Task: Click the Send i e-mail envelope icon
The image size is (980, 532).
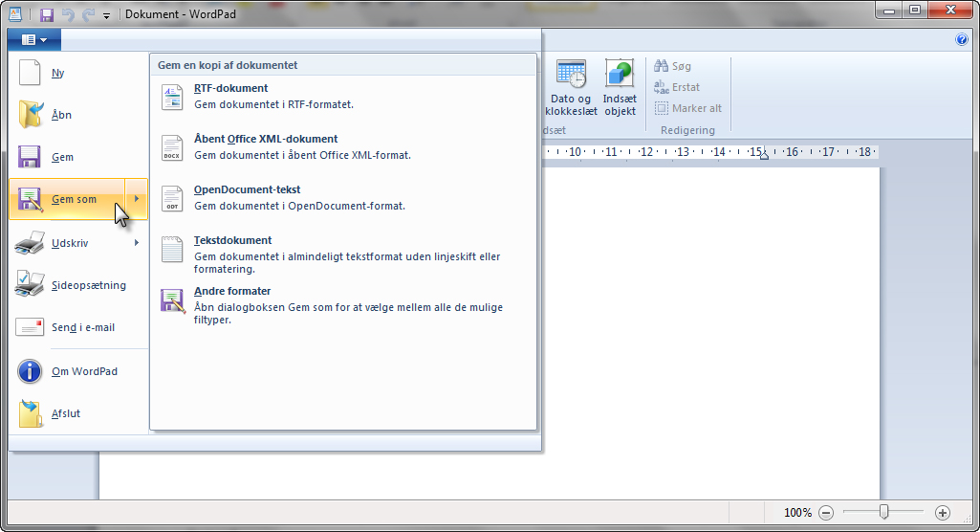Action: 30,327
